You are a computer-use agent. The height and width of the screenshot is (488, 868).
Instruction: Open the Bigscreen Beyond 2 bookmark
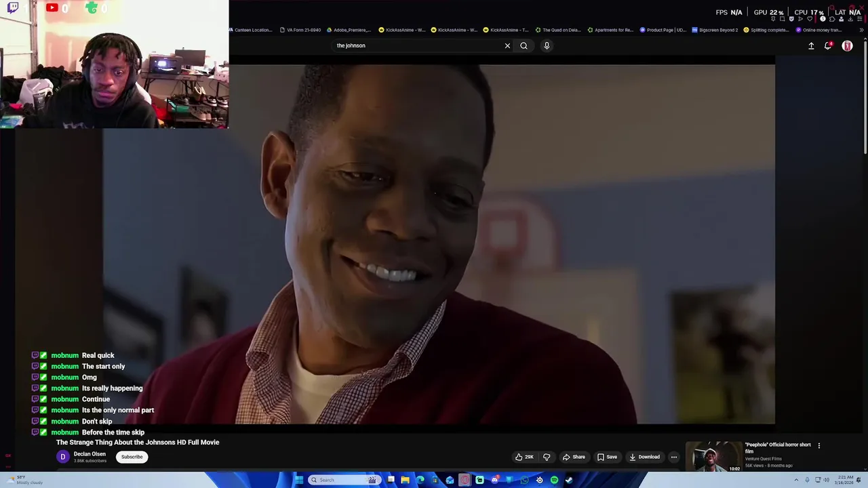tap(715, 30)
